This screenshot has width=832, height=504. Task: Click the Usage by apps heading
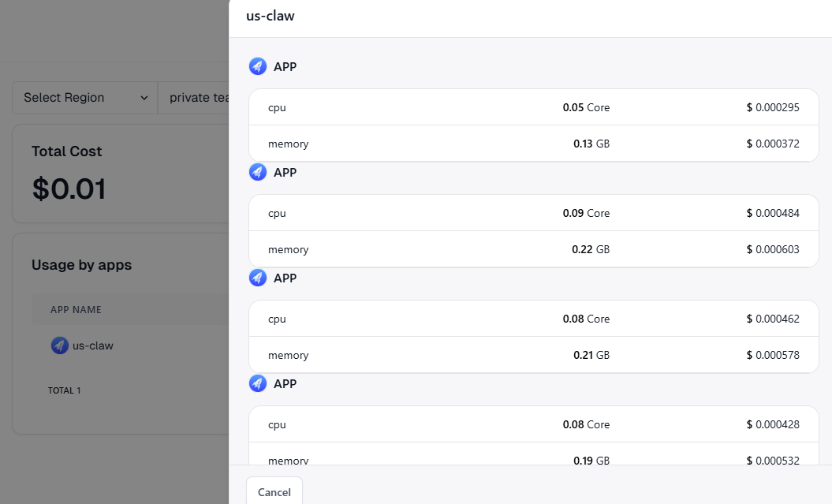[x=81, y=265]
